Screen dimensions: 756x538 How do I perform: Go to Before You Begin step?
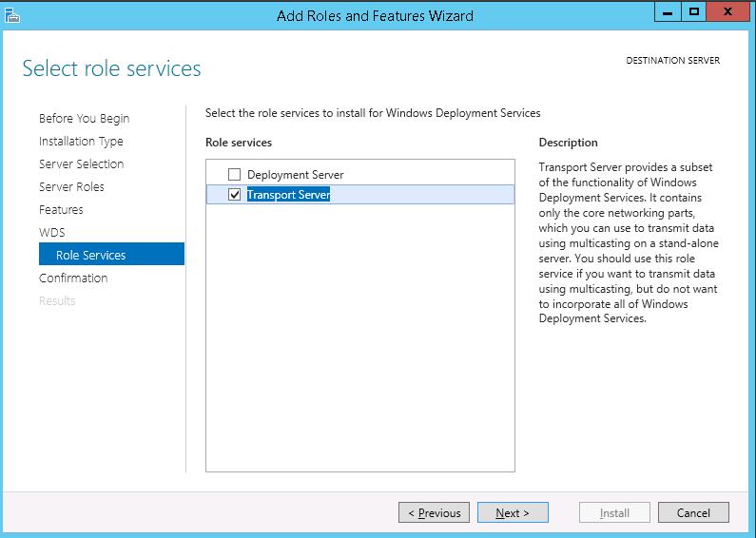(84, 119)
